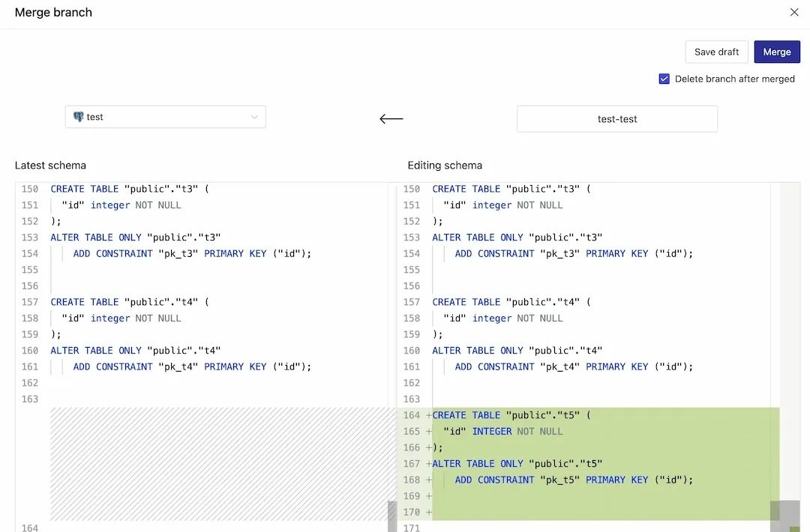Click the plus marker on line 168
The image size is (810, 532).
point(428,480)
